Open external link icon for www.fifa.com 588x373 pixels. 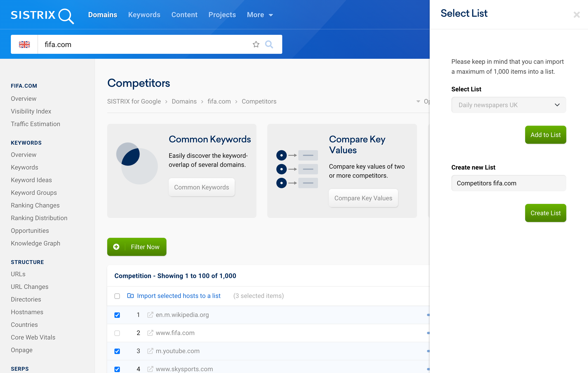click(150, 333)
